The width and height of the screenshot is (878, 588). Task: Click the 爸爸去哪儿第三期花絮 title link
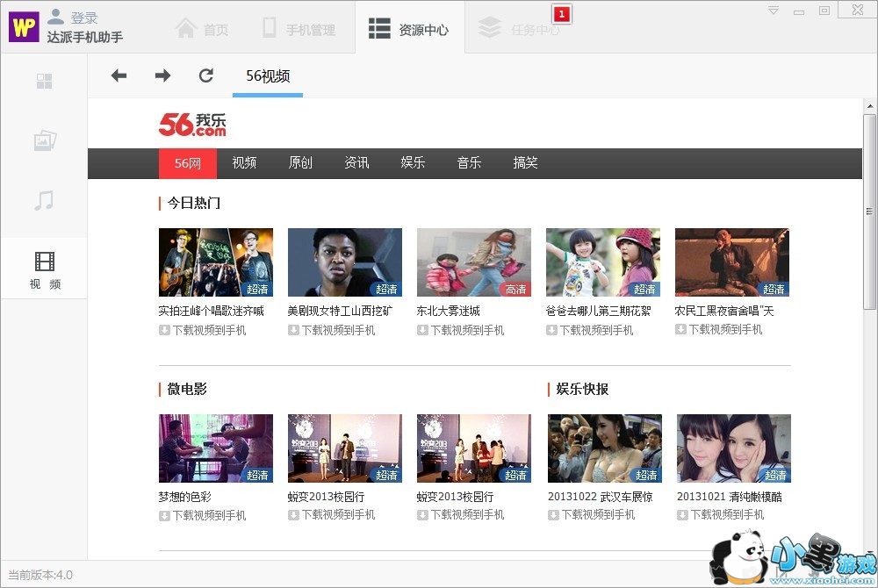tap(599, 311)
